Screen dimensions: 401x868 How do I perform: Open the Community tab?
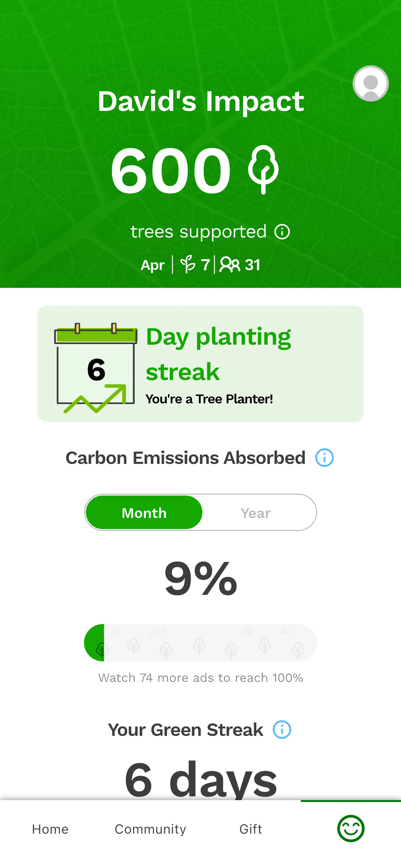pos(150,829)
